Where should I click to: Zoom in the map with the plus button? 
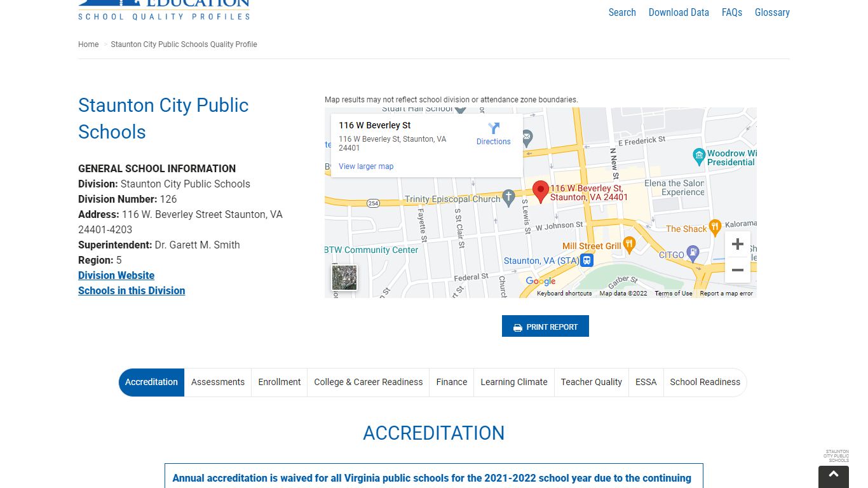pyautogui.click(x=737, y=244)
